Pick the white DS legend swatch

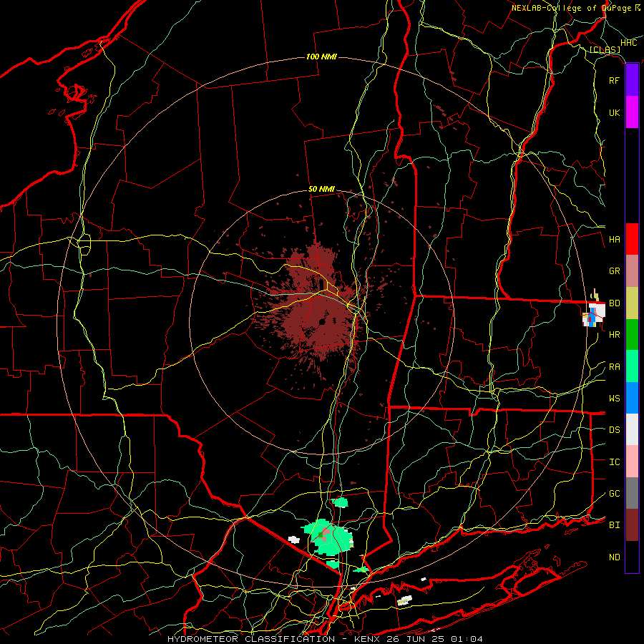pos(632,429)
